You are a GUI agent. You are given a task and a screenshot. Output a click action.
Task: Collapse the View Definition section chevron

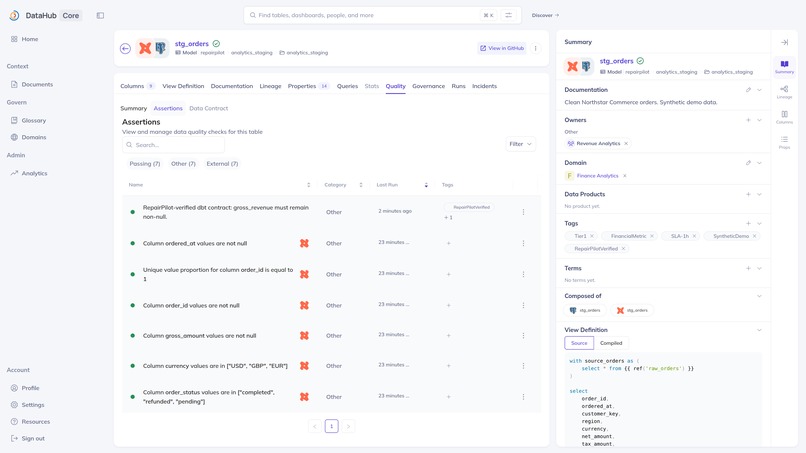click(759, 330)
